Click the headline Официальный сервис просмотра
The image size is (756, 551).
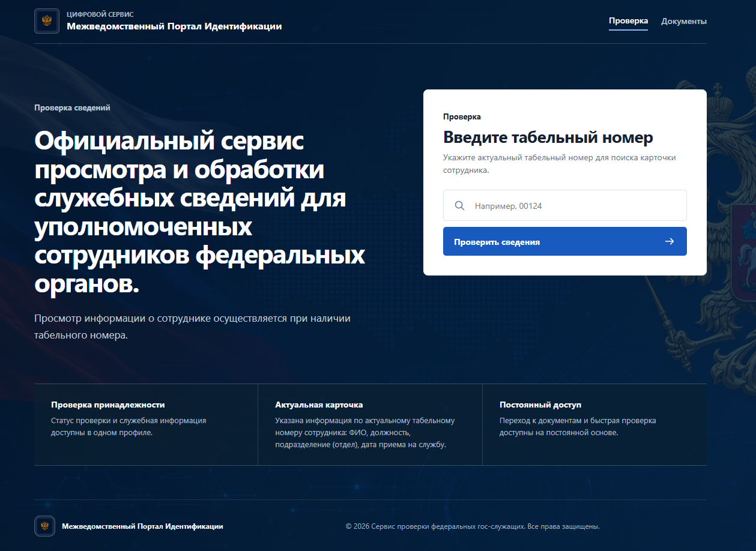click(200, 213)
